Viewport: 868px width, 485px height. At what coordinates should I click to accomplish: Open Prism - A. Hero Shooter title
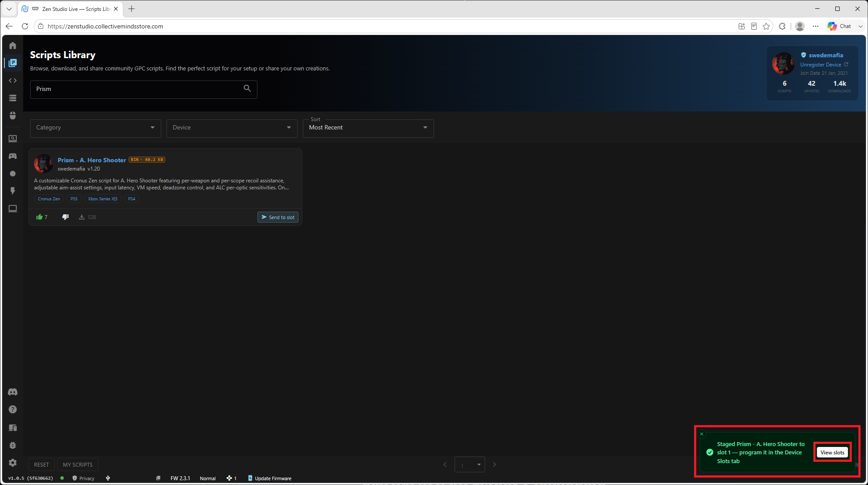click(x=92, y=160)
